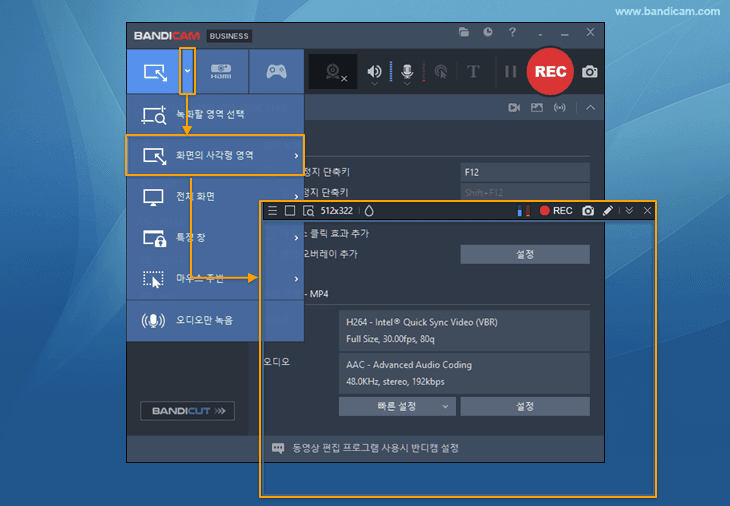
Task: Open output folder icon in title bar
Action: tap(464, 32)
